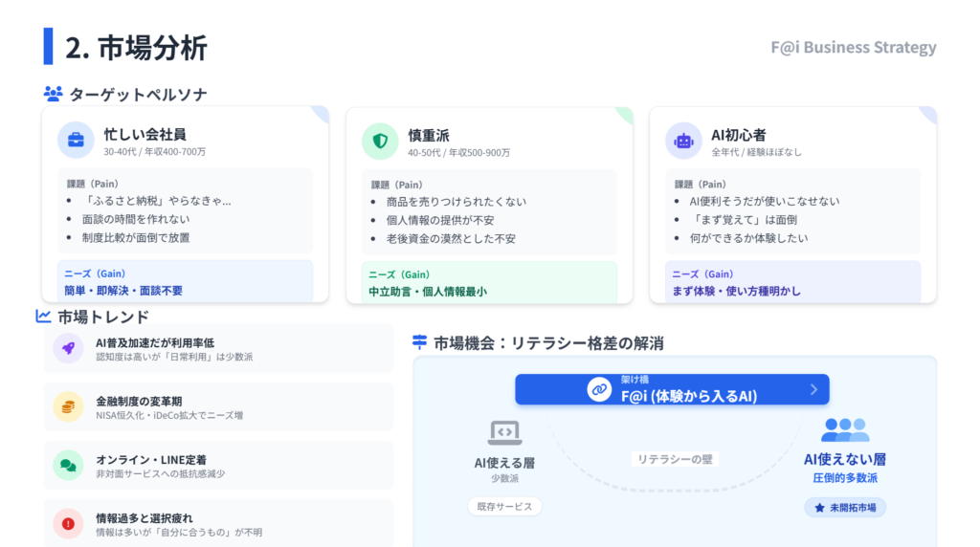The image size is (980, 547).
Task: Click the rocket icon beside AI普及加速だが利用率低
Action: (x=68, y=349)
